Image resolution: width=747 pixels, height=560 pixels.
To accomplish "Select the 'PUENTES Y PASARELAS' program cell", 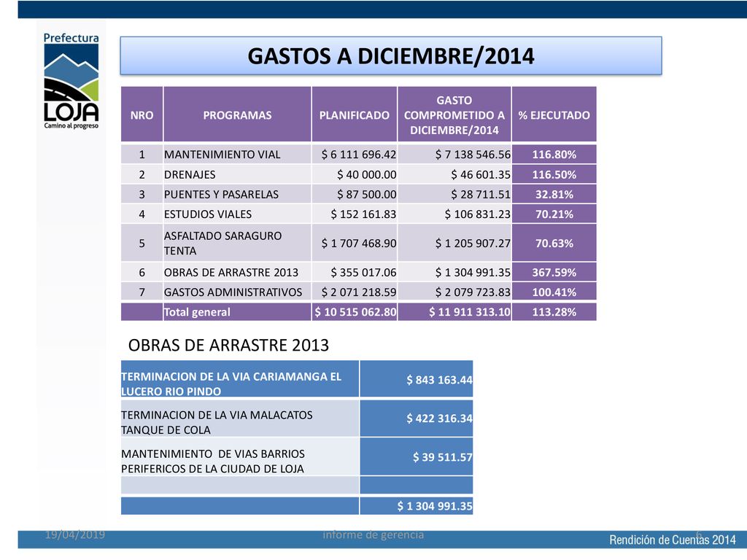I will 237,194.
